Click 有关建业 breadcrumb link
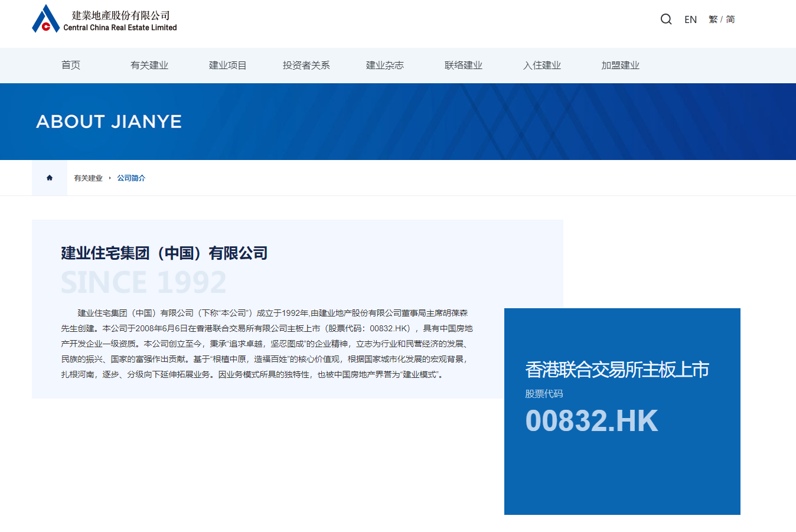Image resolution: width=796 pixels, height=532 pixels. pos(89,178)
